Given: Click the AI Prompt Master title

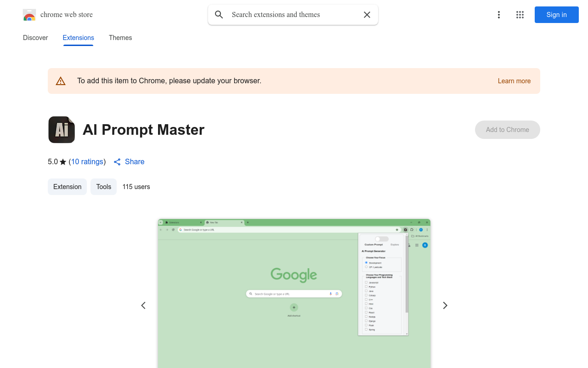Looking at the screenshot, I should [x=143, y=130].
